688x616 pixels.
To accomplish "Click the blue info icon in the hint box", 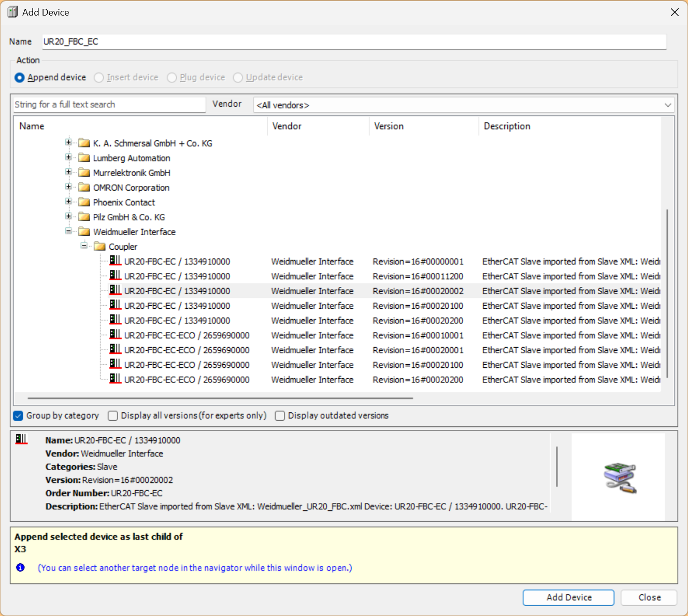I will [x=20, y=567].
